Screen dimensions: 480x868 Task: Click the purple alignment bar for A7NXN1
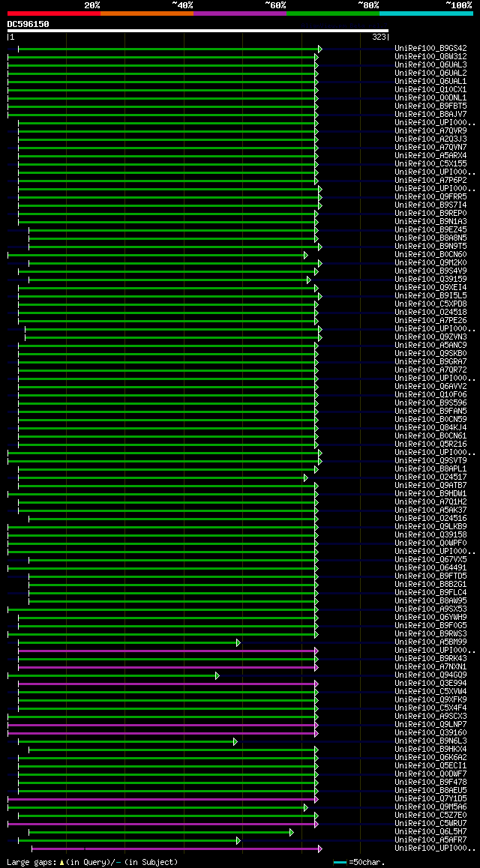(168, 668)
